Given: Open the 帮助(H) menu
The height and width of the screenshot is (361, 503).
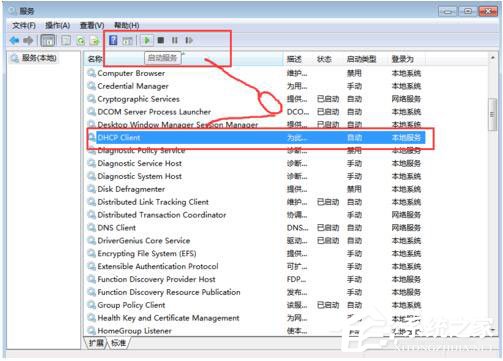Looking at the screenshot, I should [x=126, y=25].
